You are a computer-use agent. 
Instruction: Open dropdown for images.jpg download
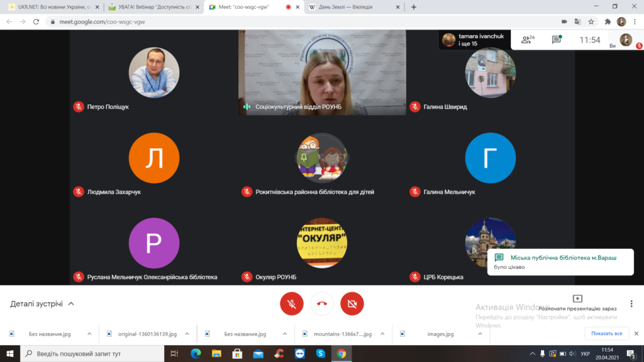pos(480,334)
